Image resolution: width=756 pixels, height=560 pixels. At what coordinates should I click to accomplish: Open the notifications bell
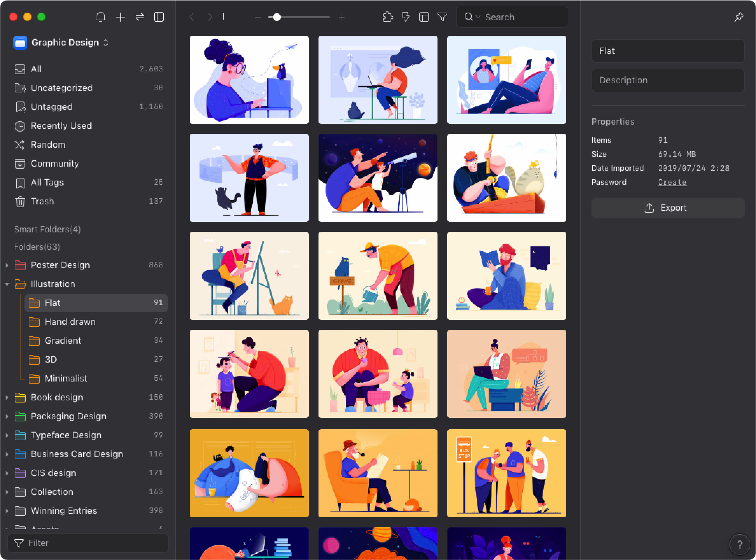[101, 17]
